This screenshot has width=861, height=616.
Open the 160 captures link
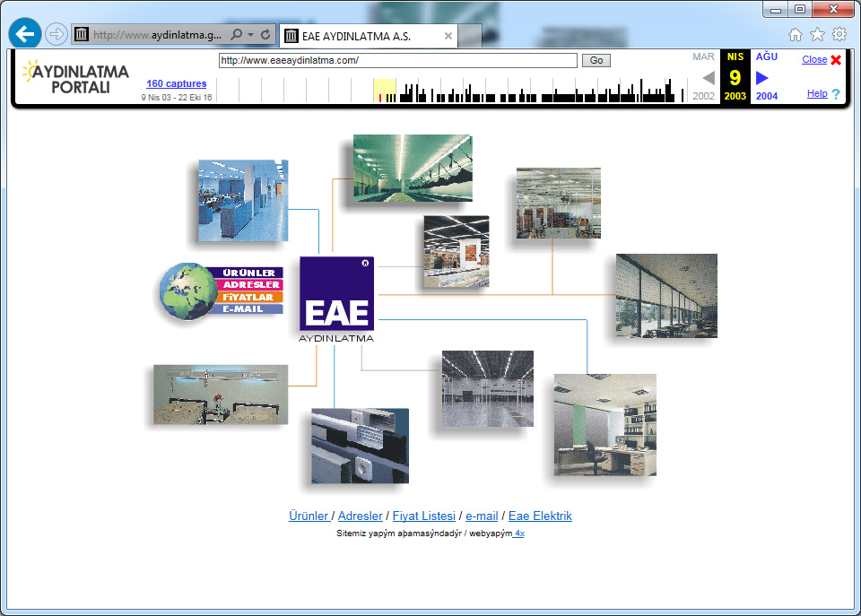coord(177,83)
